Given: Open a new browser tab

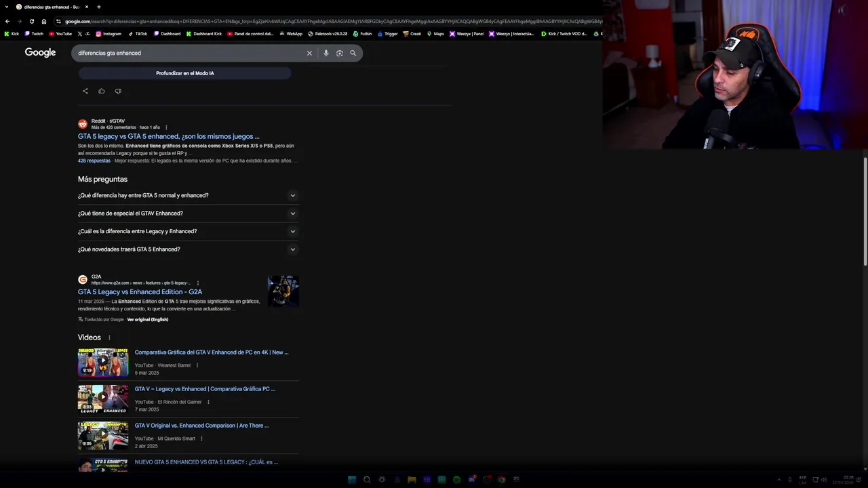Looking at the screenshot, I should 98,7.
